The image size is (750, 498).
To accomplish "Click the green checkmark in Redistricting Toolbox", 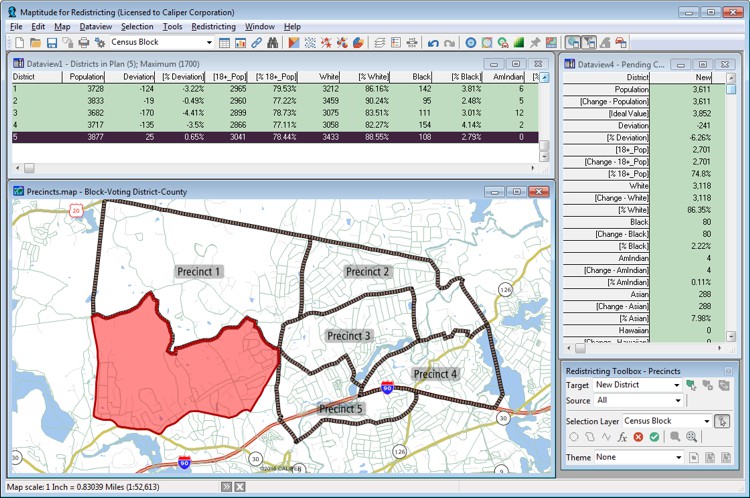I will (x=654, y=437).
